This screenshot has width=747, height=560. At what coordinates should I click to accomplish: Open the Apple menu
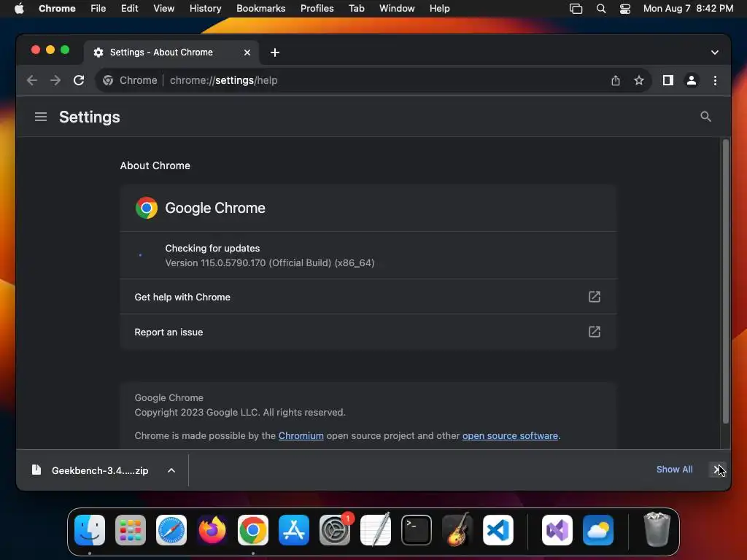pos(19,9)
